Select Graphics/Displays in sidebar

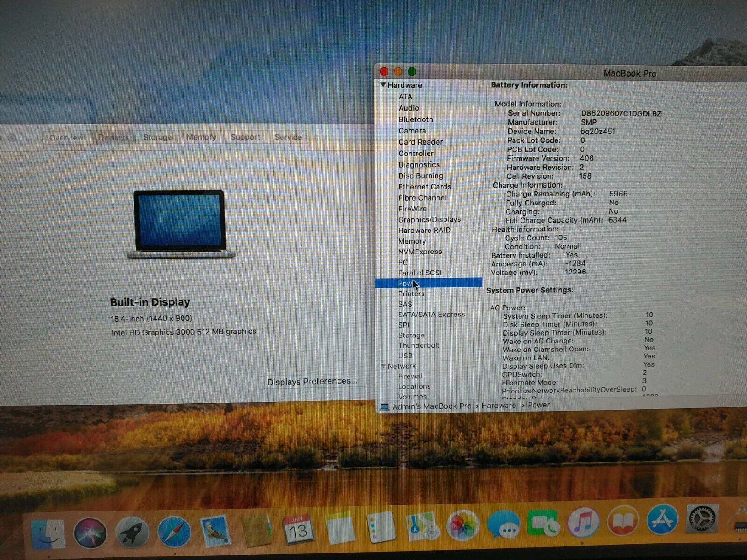430,219
